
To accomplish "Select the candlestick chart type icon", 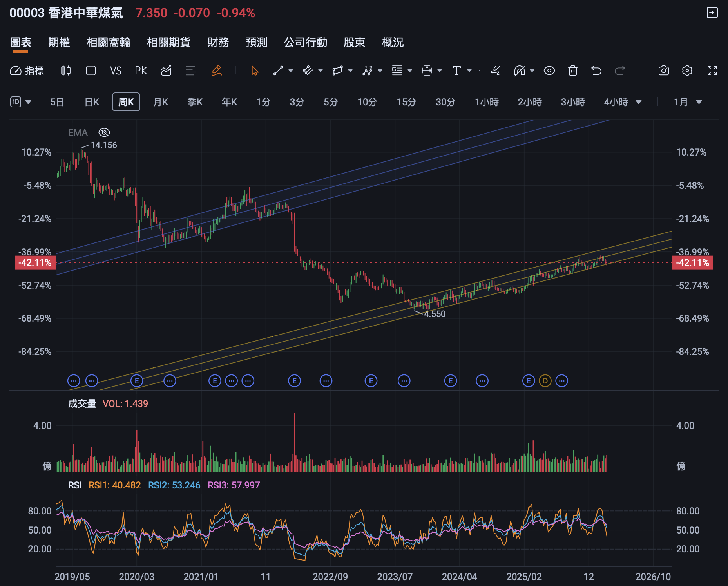I will [x=66, y=71].
